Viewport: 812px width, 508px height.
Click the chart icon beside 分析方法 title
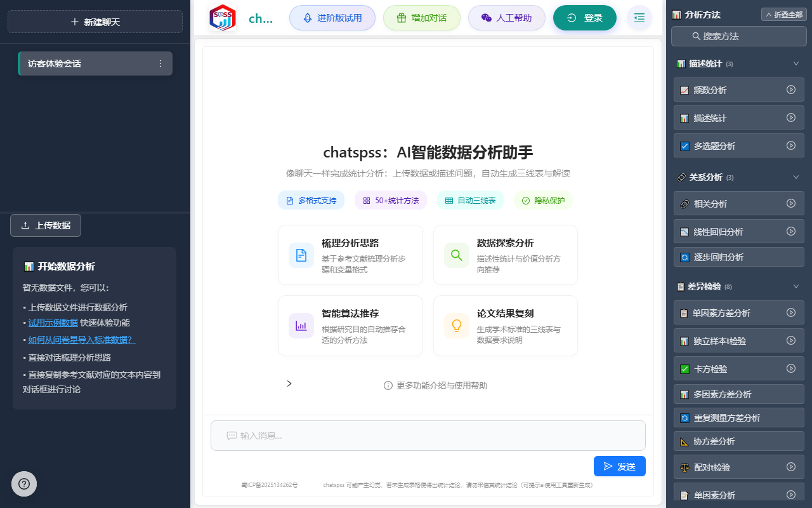pyautogui.click(x=676, y=15)
